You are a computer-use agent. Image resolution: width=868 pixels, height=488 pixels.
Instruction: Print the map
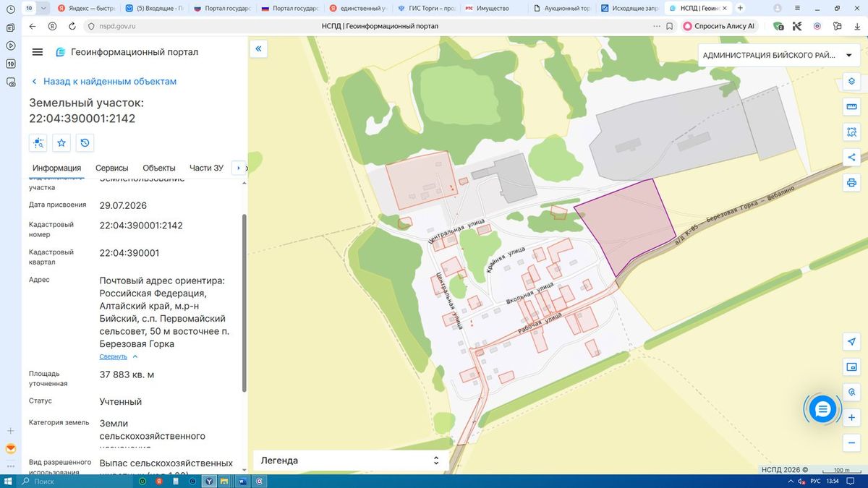click(x=851, y=182)
